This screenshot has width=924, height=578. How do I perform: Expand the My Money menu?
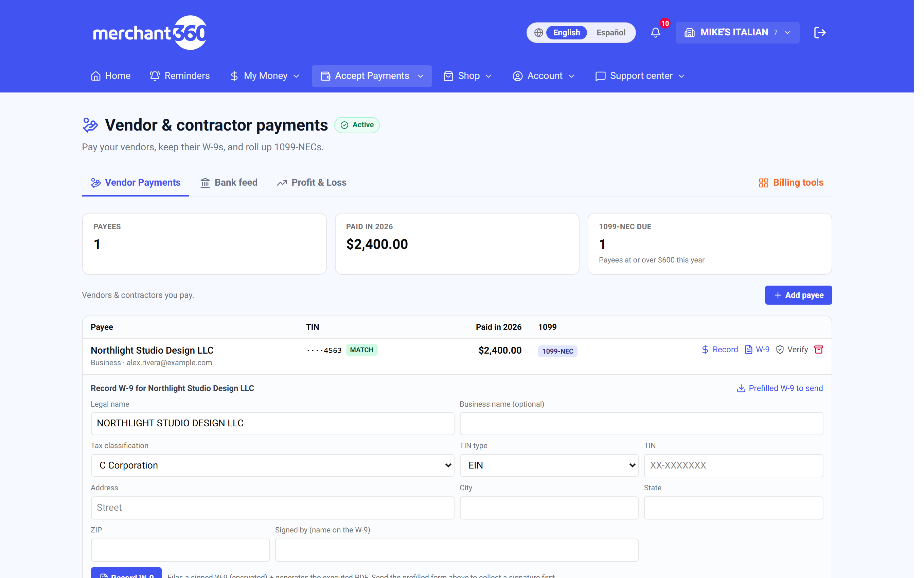point(265,76)
